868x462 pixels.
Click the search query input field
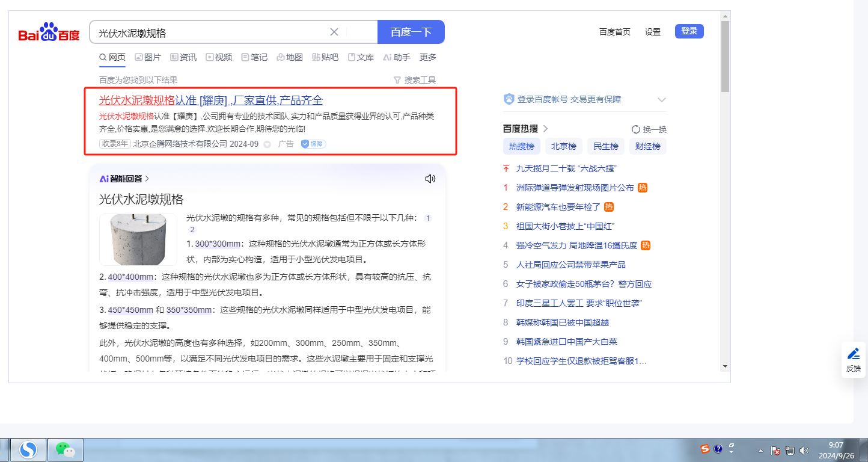pyautogui.click(x=210, y=32)
